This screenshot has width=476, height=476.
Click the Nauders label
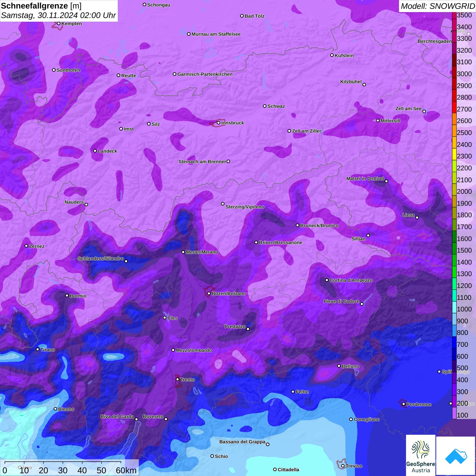pos(74,202)
